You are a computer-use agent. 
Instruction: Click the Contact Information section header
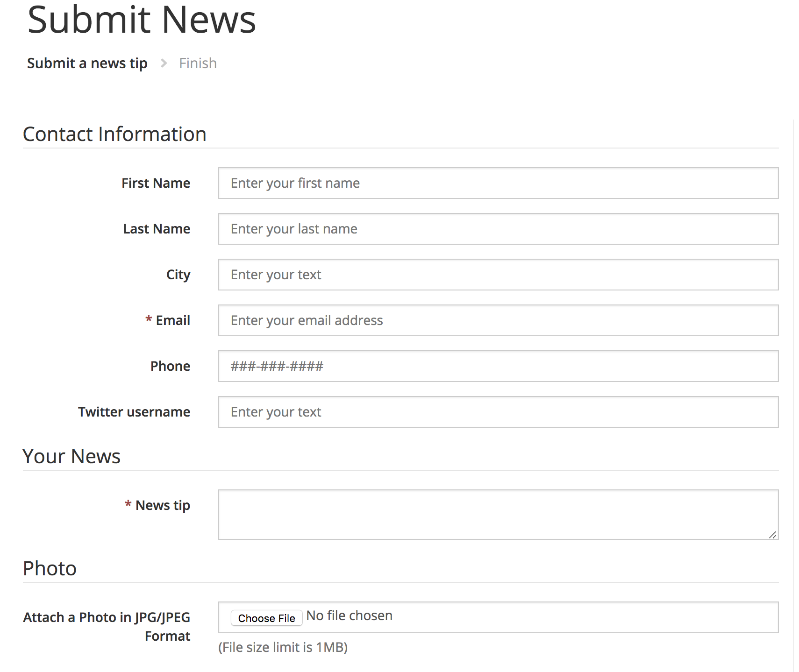114,134
